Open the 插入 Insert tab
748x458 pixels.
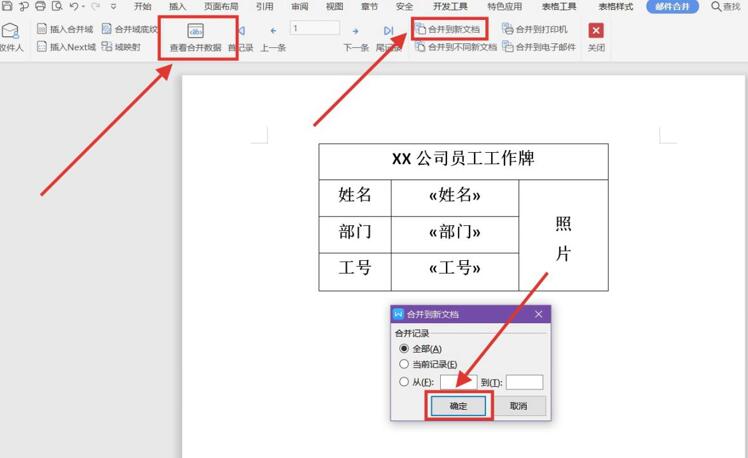pyautogui.click(x=177, y=7)
